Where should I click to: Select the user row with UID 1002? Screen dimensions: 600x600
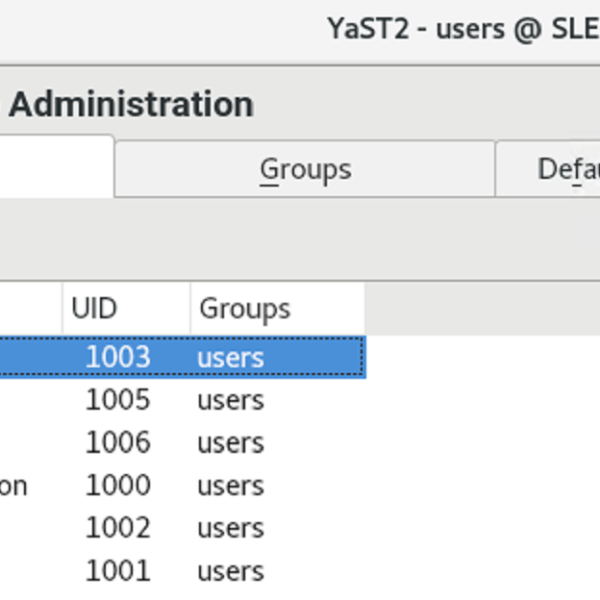tap(117, 528)
